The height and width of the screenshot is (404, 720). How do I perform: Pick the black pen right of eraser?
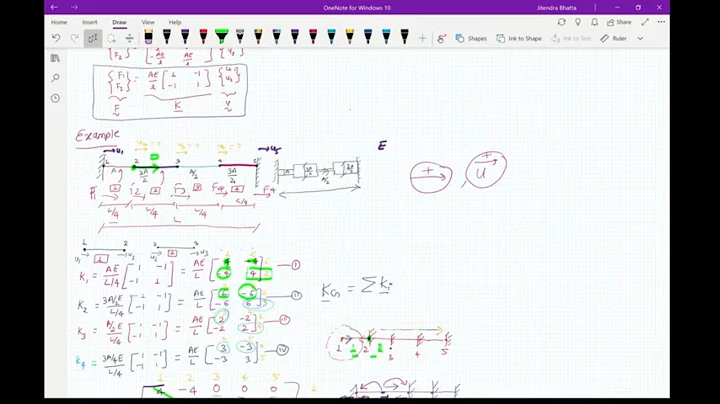pos(167,37)
